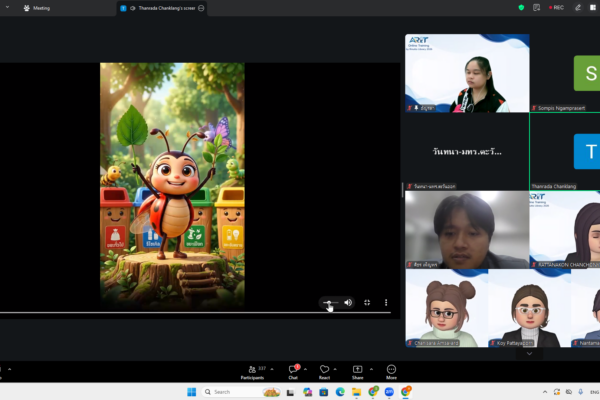
Task: Click the sync icon in the system tray
Action: coord(557,392)
